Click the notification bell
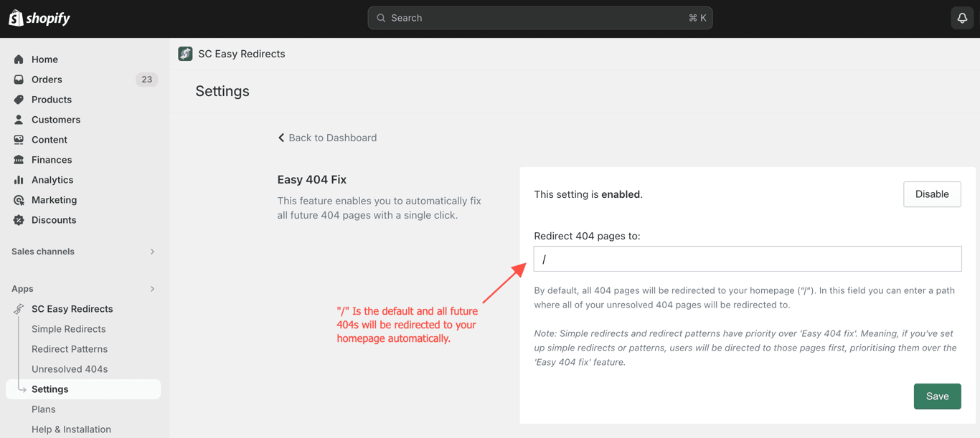Image resolution: width=980 pixels, height=438 pixels. point(961,17)
